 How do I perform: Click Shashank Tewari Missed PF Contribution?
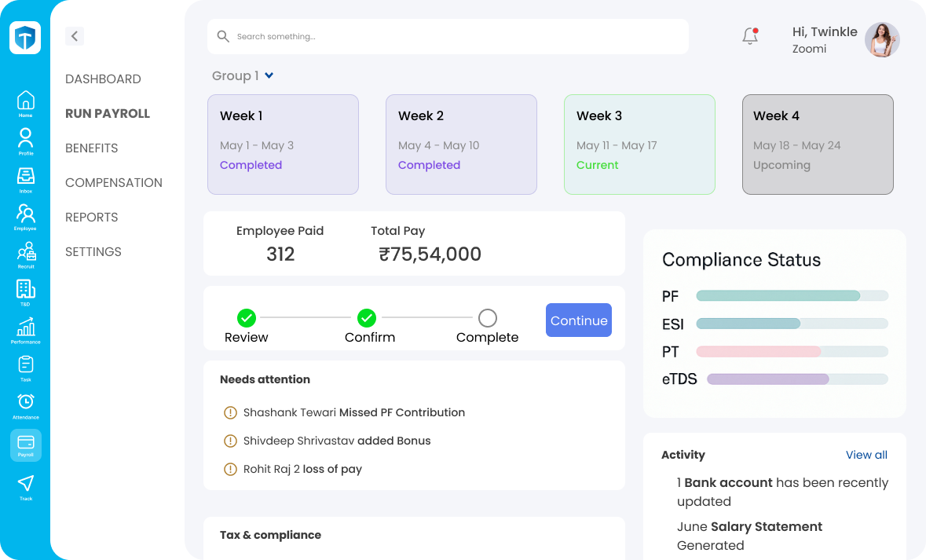(353, 413)
